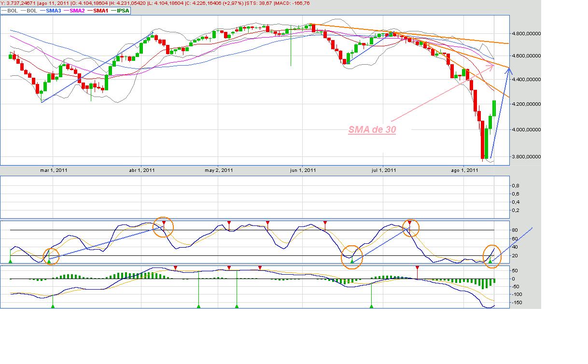Click the red sell marker in the leftmost orange circle

click(x=164, y=223)
